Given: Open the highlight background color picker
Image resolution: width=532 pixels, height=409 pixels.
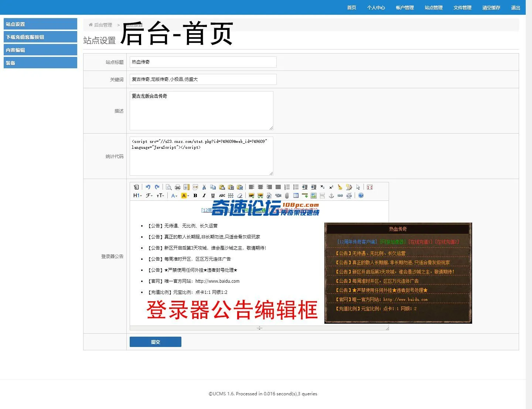Looking at the screenshot, I should pyautogui.click(x=185, y=196).
